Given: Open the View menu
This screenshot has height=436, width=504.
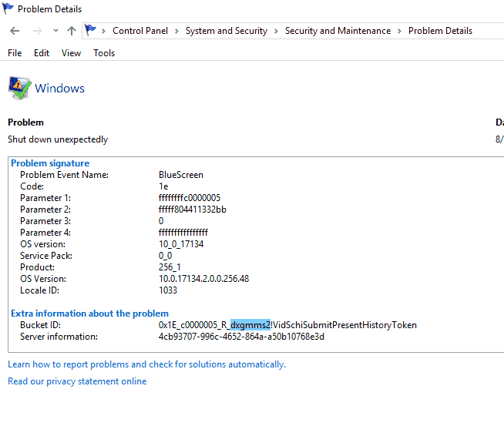Looking at the screenshot, I should point(71,53).
